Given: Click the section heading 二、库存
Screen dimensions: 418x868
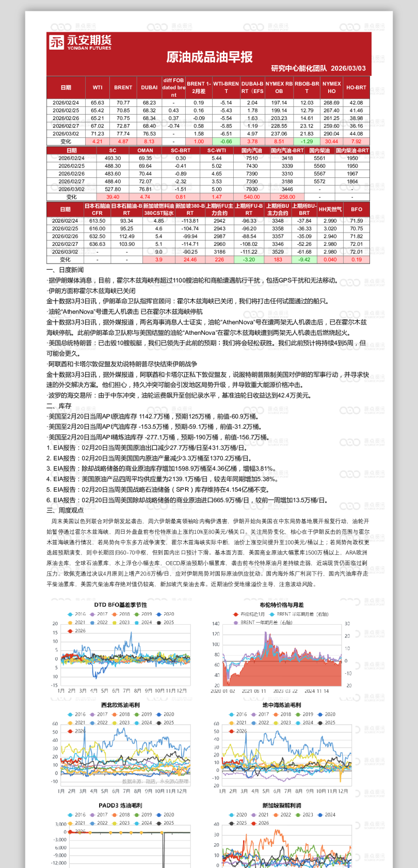Looking at the screenshot, I should coord(59,406).
